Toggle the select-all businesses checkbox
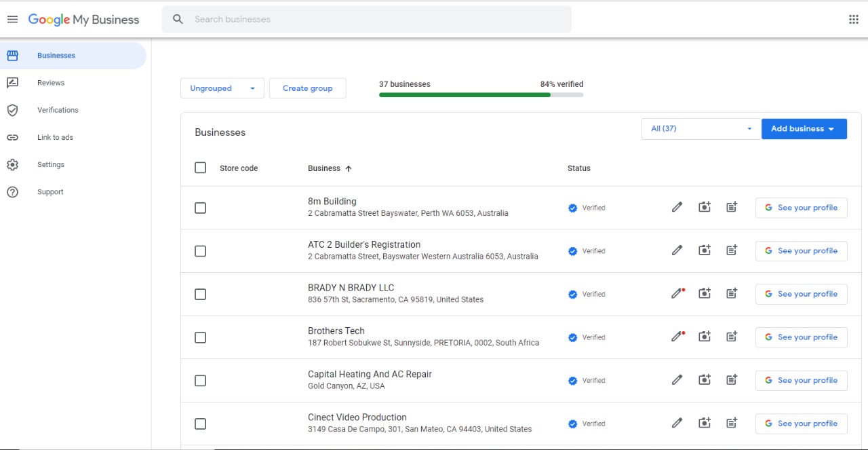This screenshot has width=868, height=450. point(200,168)
